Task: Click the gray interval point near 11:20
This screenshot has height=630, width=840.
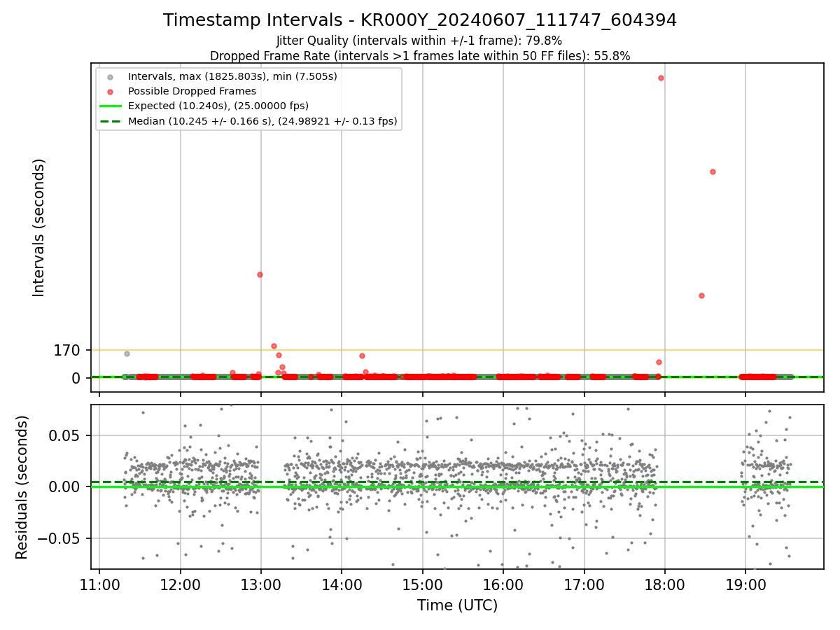Action: (127, 353)
